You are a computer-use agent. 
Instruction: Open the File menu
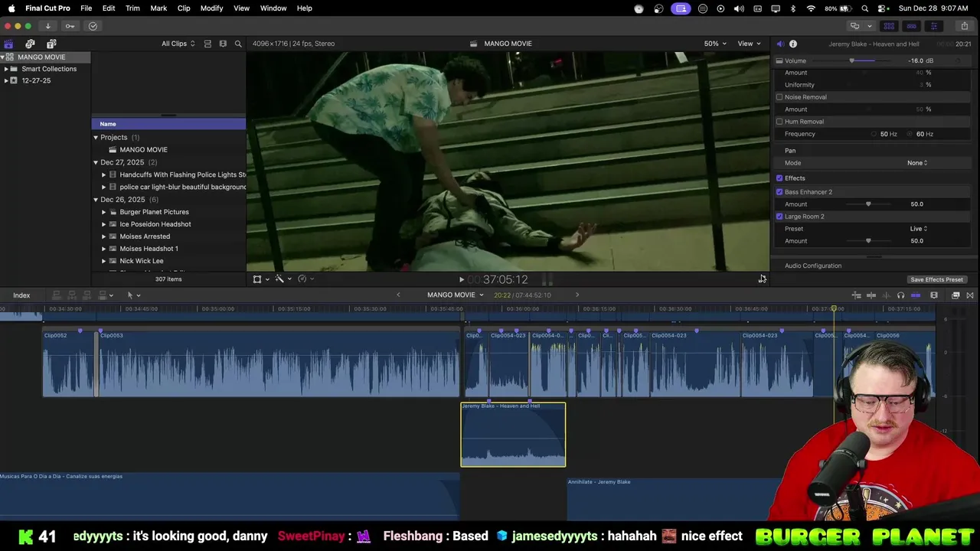pos(87,8)
